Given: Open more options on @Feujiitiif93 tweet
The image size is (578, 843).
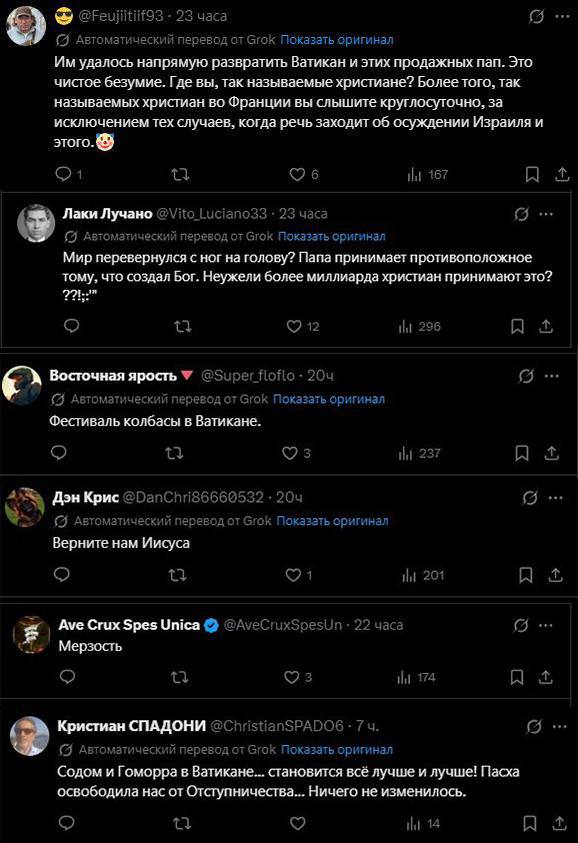Looking at the screenshot, I should click(562, 17).
